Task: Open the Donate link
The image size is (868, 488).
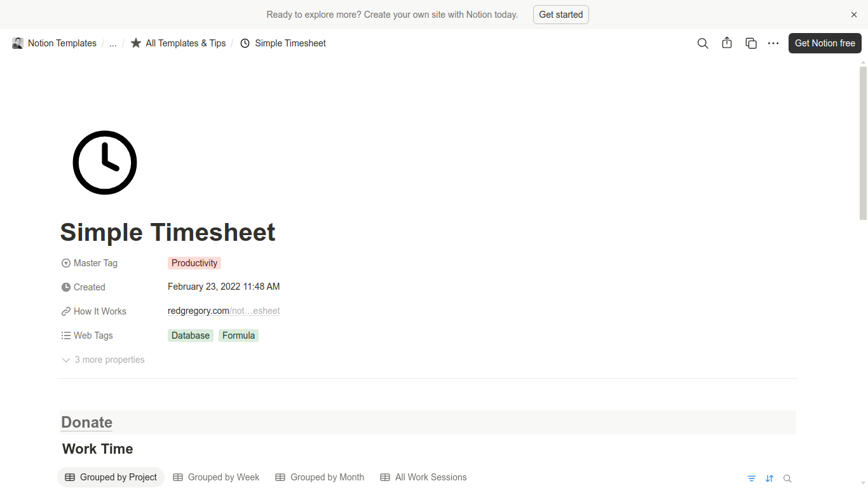Action: click(x=87, y=423)
